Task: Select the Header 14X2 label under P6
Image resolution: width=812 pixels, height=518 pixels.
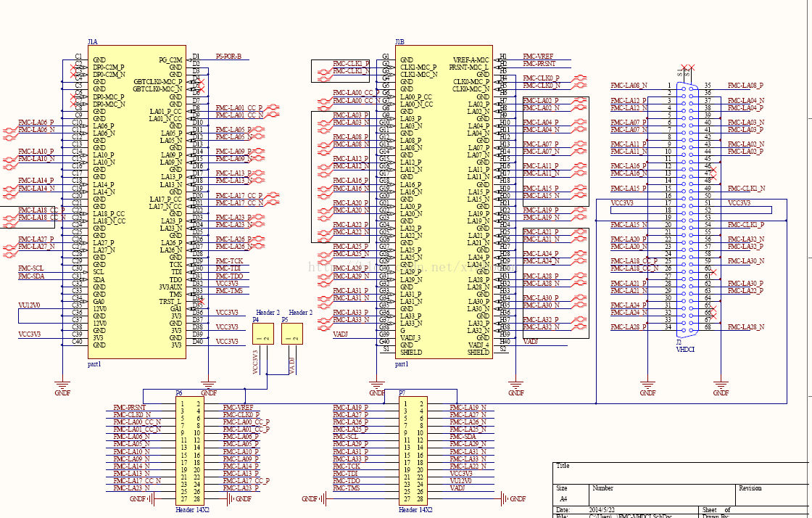Action: (192, 510)
